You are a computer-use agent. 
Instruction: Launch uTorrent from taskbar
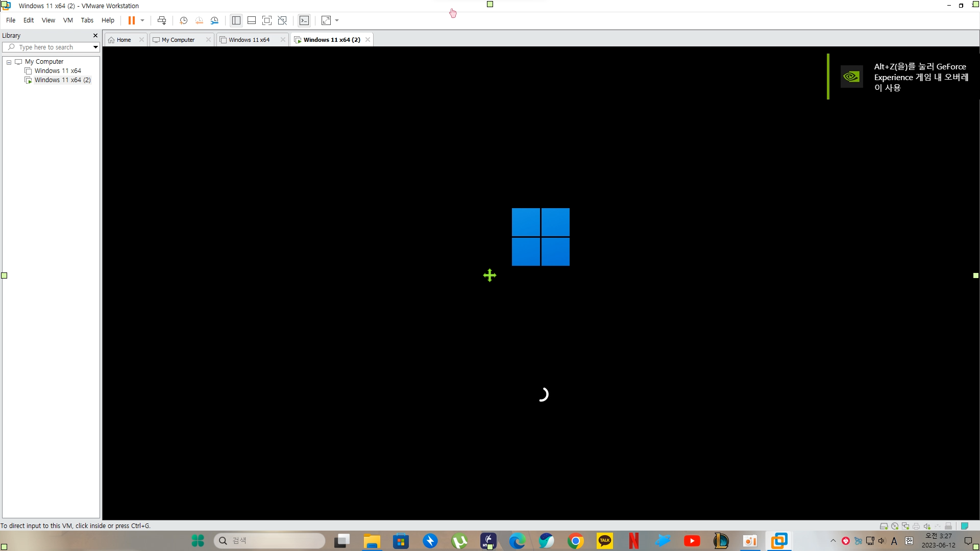pos(459,541)
